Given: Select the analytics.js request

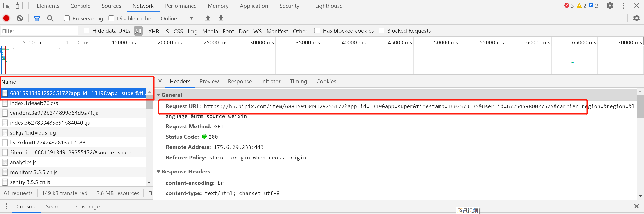Looking at the screenshot, I should coord(73,162).
